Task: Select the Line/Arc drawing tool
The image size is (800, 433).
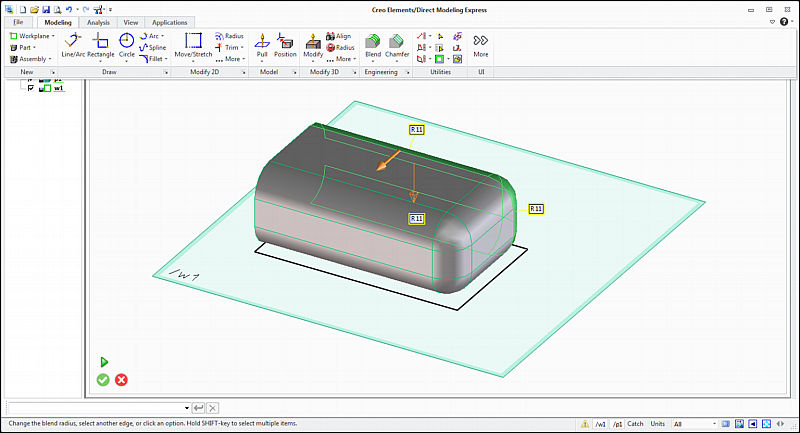Action: pyautogui.click(x=73, y=45)
